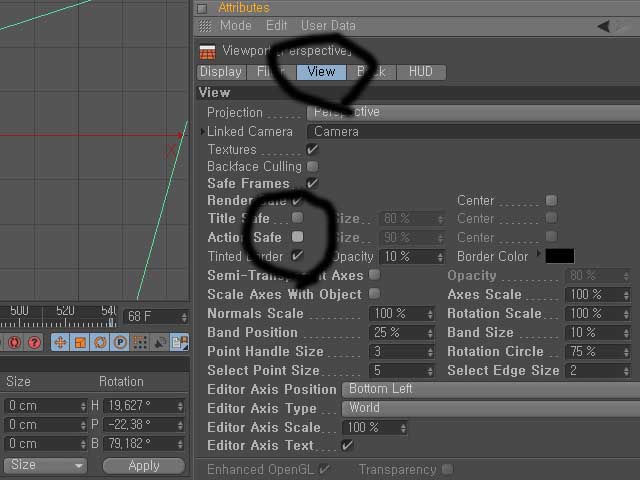Open the Editor Axis Position dropdown

491,389
